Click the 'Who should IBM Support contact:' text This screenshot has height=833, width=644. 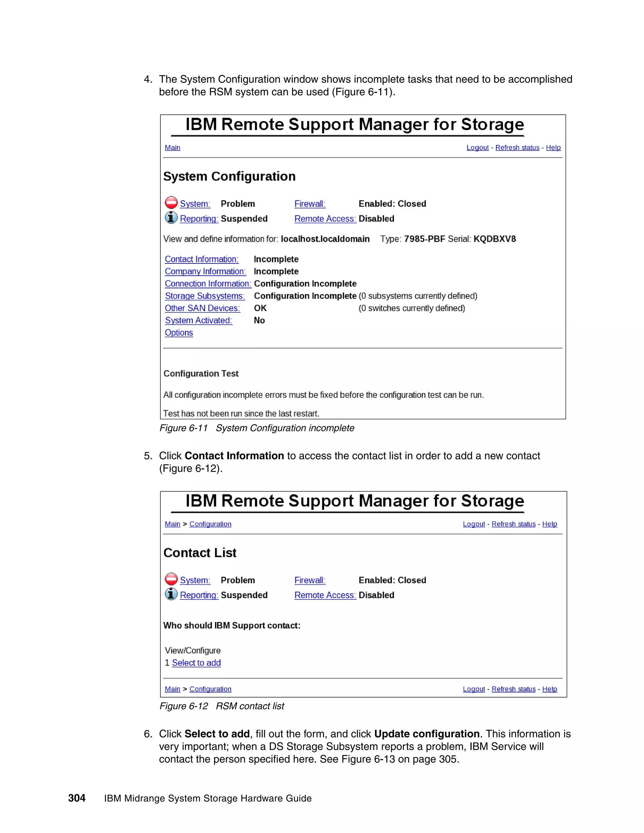[232, 626]
